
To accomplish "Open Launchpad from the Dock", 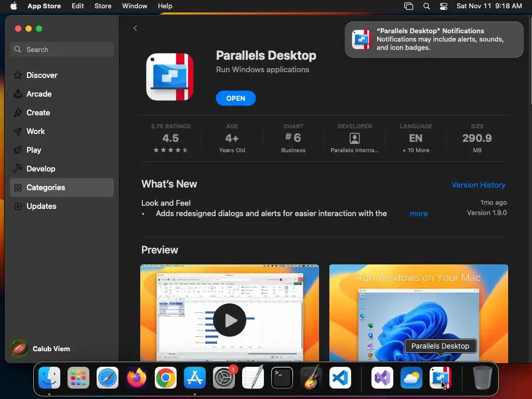I will [x=78, y=378].
